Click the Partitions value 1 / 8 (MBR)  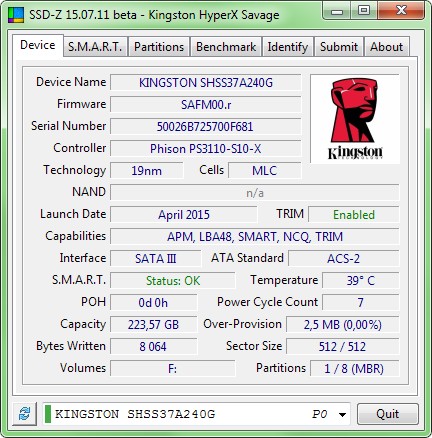click(355, 369)
